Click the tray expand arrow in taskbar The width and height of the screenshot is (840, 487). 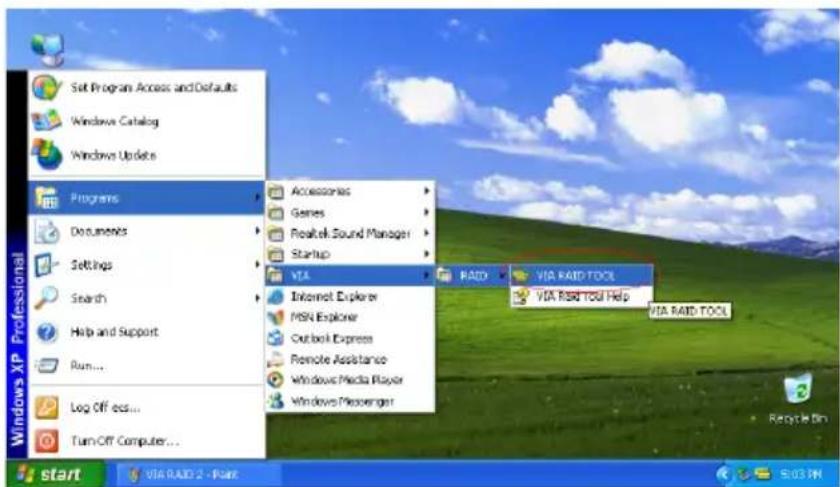(723, 474)
